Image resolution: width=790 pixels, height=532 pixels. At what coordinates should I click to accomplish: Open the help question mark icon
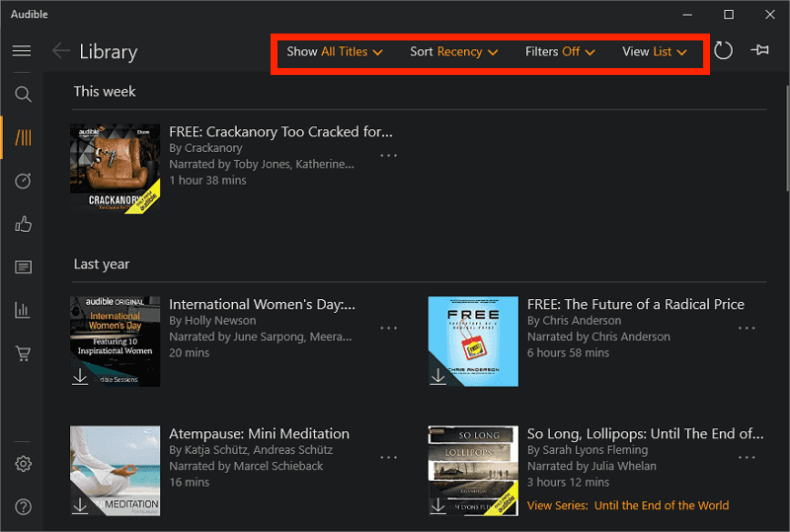click(x=23, y=506)
